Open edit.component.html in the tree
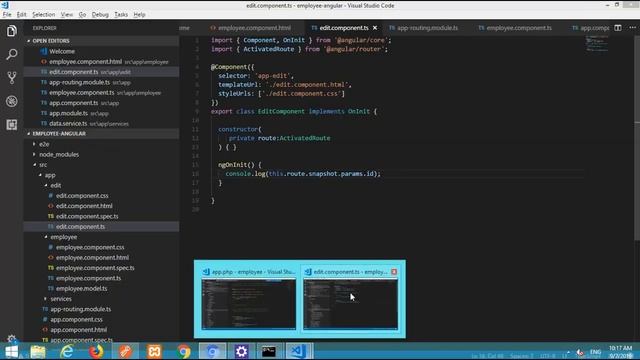The height and width of the screenshot is (360, 640). pyautogui.click(x=84, y=206)
